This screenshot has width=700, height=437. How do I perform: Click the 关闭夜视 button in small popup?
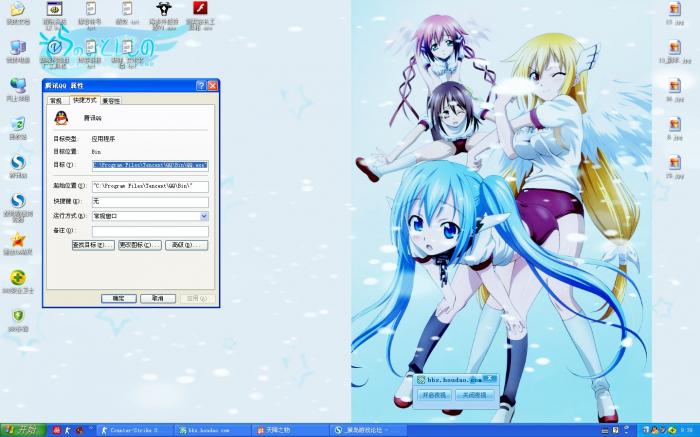point(475,395)
